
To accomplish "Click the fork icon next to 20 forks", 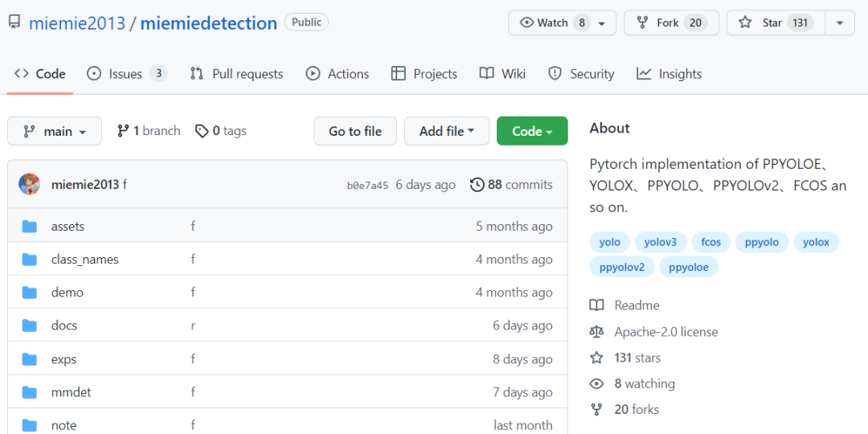I will [596, 410].
